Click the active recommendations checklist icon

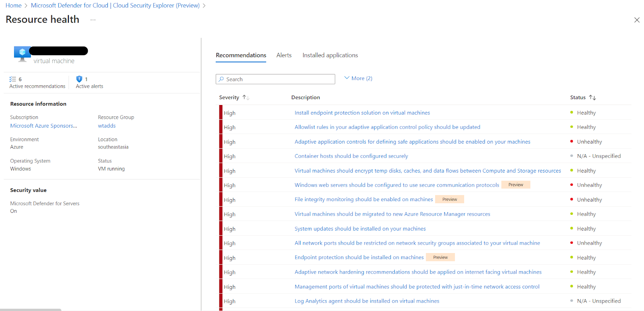(13, 79)
